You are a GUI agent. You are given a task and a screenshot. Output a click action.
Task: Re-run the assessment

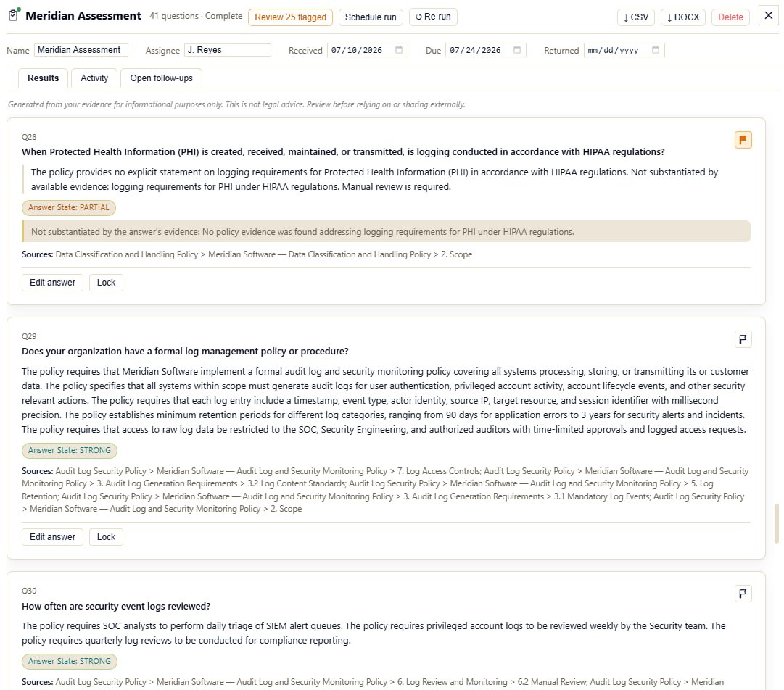click(x=433, y=17)
